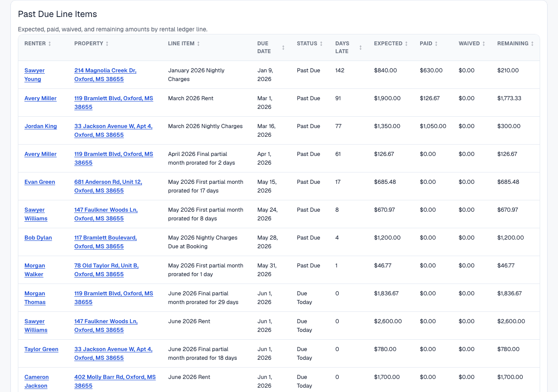The width and height of the screenshot is (558, 392).
Task: Sort by Expected amount arrows icon
Action: click(x=406, y=44)
